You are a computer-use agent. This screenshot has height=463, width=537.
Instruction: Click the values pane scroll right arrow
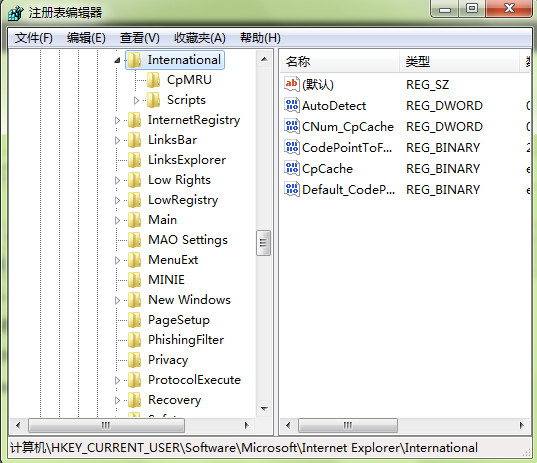521,426
